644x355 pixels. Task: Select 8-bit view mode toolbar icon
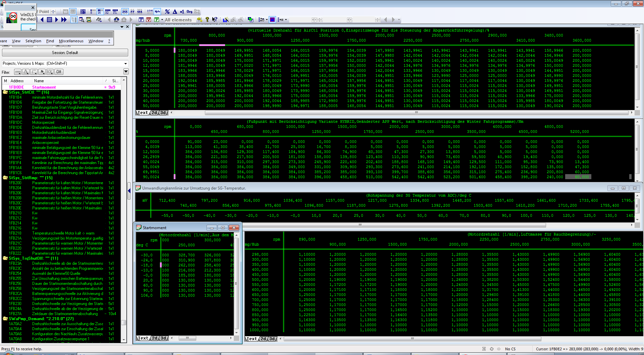[x=93, y=11]
